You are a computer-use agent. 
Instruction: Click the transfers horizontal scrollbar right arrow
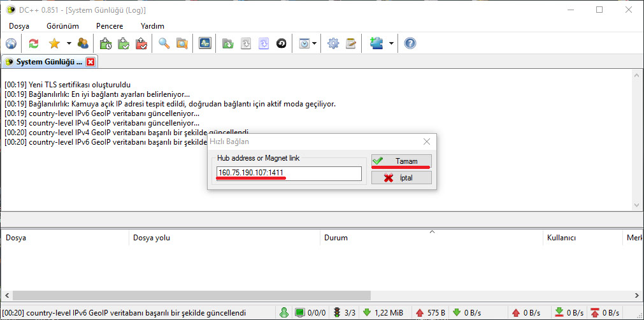pyautogui.click(x=636, y=295)
